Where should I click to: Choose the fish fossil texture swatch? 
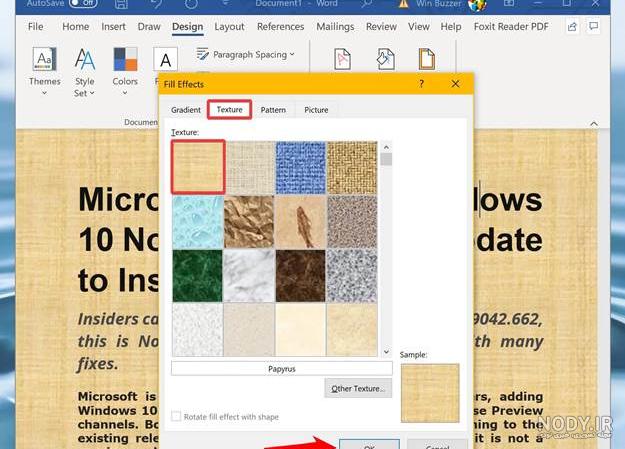point(301,222)
